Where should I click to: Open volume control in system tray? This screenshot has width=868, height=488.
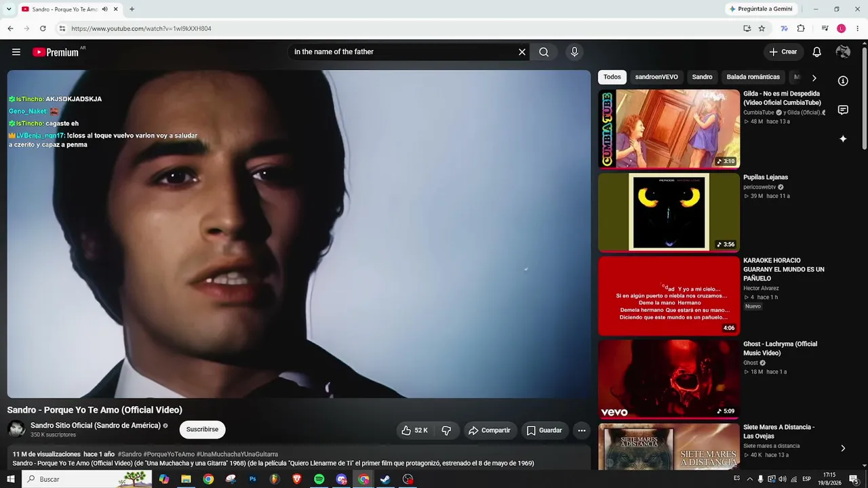783,479
